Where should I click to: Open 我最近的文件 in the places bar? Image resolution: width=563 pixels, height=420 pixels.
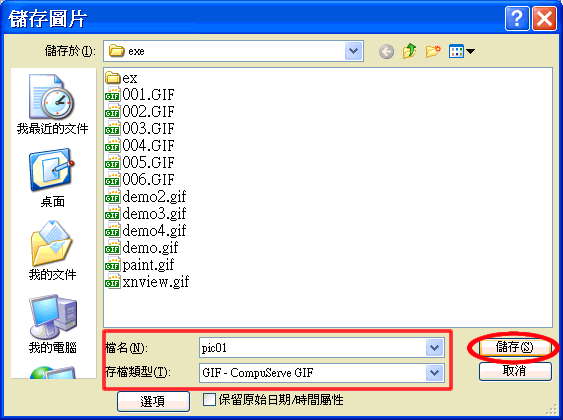[52, 104]
